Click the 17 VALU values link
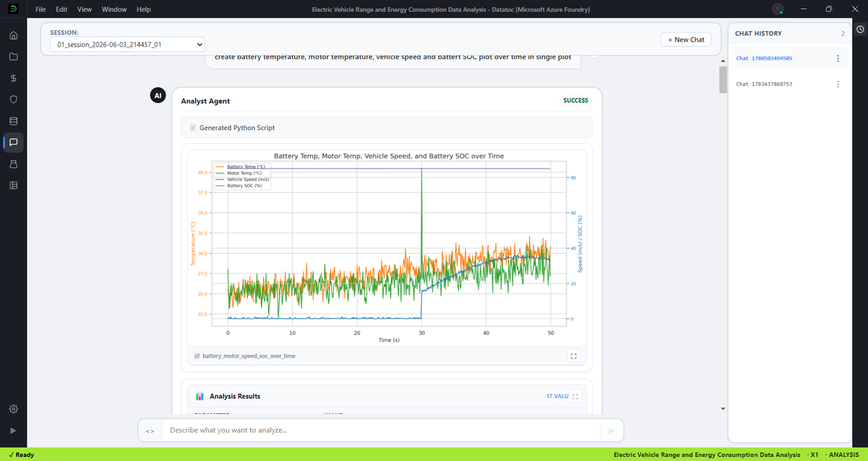 [x=557, y=396]
